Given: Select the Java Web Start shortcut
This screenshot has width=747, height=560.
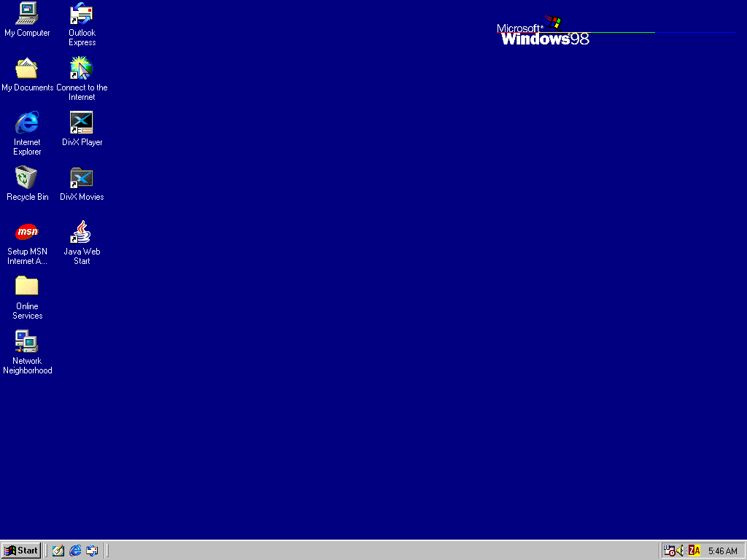Looking at the screenshot, I should (x=82, y=232).
